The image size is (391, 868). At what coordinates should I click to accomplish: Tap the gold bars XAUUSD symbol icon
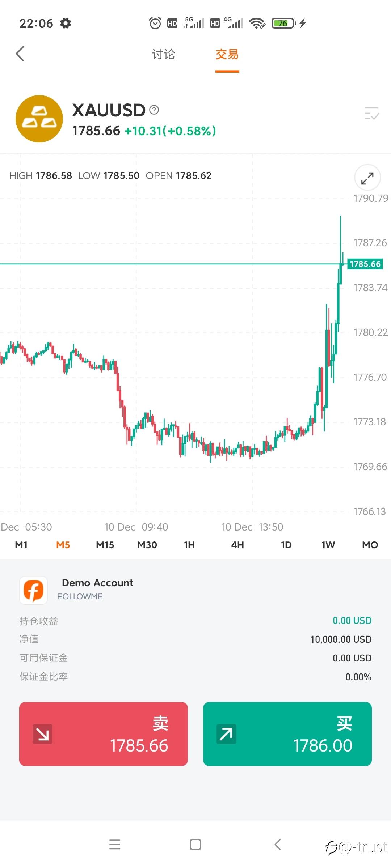coord(39,119)
